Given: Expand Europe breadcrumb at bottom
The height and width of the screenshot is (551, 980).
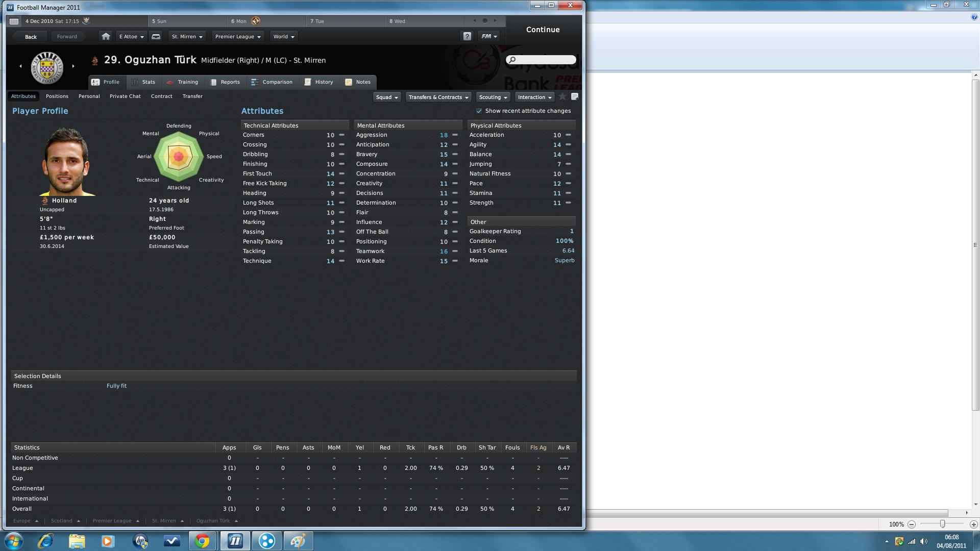Looking at the screenshot, I should 26,521.
